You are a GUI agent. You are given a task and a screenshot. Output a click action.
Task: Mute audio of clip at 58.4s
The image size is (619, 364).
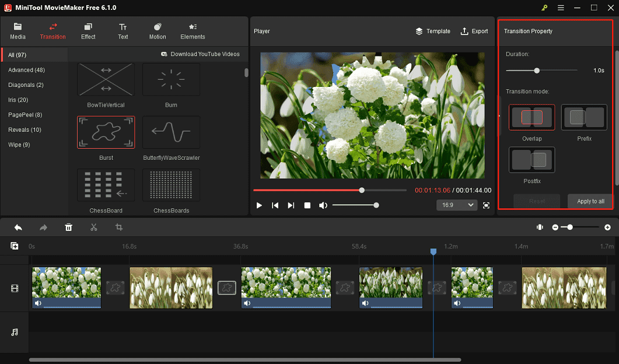pyautogui.click(x=365, y=303)
